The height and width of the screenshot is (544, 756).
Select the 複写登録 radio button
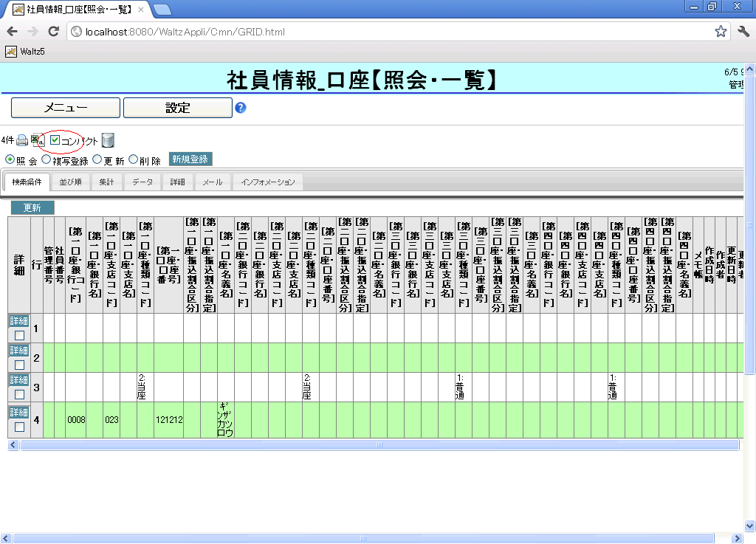47,159
